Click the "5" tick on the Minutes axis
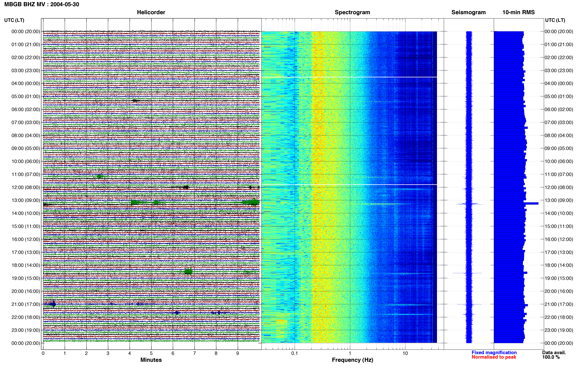588x368 pixels. pos(151,353)
